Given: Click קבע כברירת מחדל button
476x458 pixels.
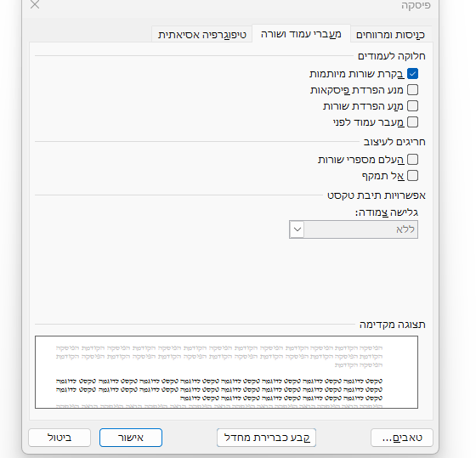Looking at the screenshot, I should pos(266,438).
